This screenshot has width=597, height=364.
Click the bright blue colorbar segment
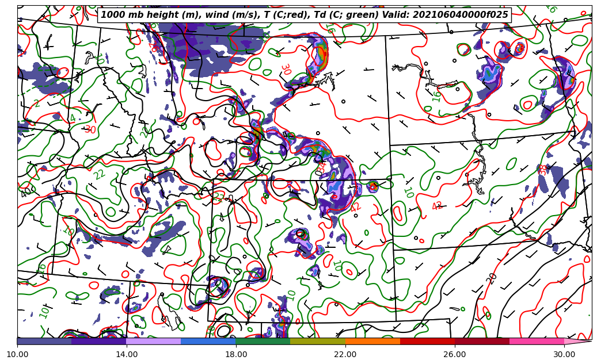(x=208, y=341)
